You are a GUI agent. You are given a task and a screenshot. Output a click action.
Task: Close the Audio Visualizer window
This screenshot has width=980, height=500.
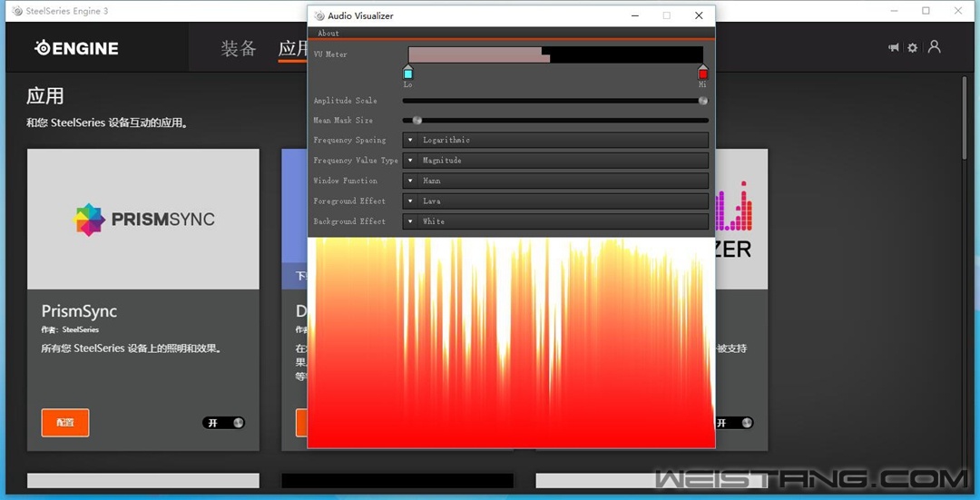coord(699,15)
